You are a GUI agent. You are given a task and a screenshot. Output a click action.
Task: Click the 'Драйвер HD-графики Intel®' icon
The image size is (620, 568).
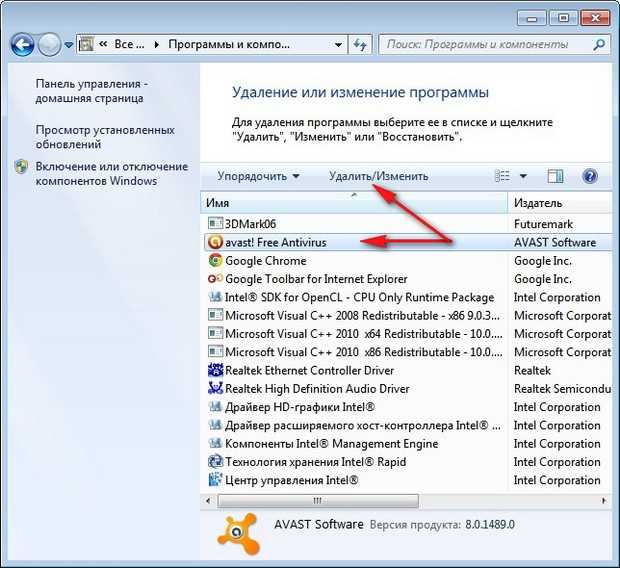[x=215, y=406]
